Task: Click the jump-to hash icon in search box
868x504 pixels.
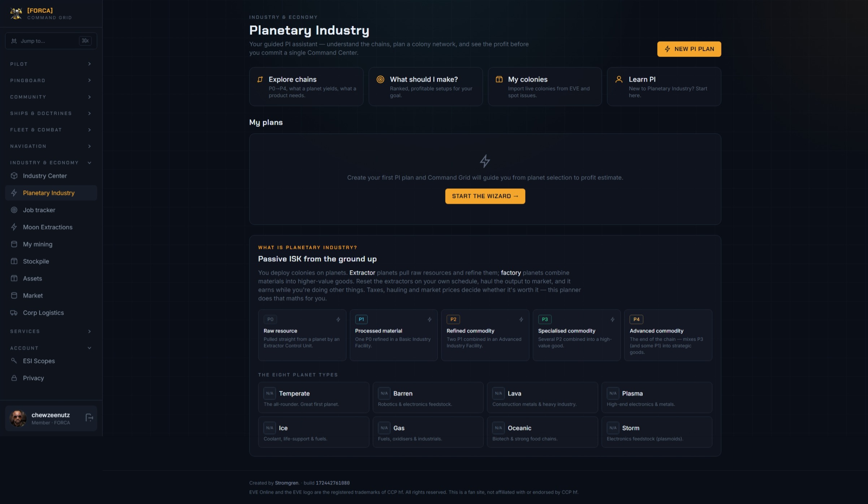Action: (14, 41)
